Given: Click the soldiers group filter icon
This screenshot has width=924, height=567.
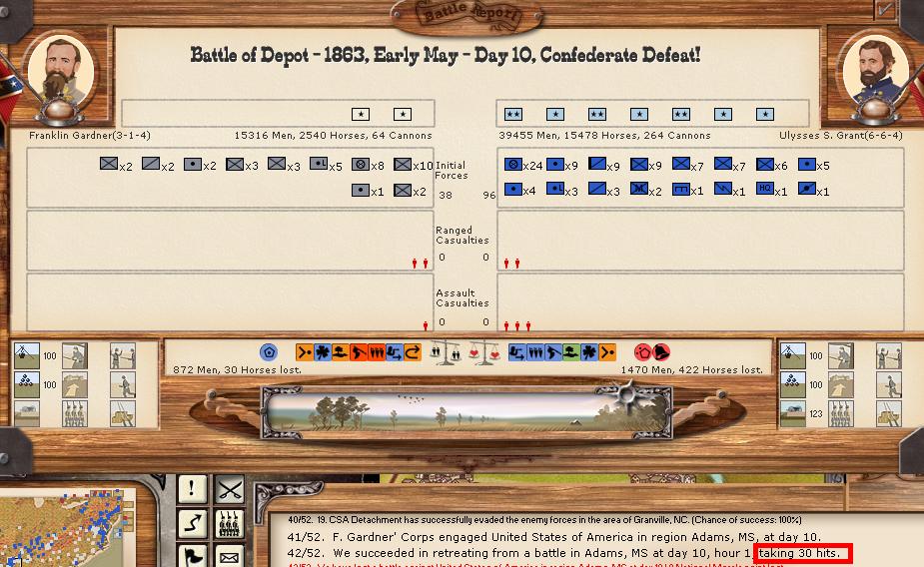Looking at the screenshot, I should 231,522.
